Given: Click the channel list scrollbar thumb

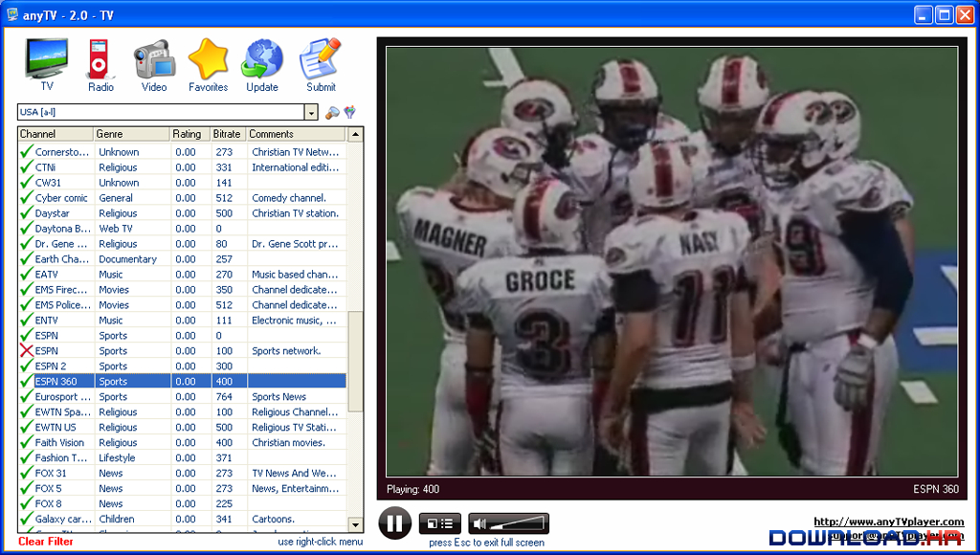Looking at the screenshot, I should (355, 362).
